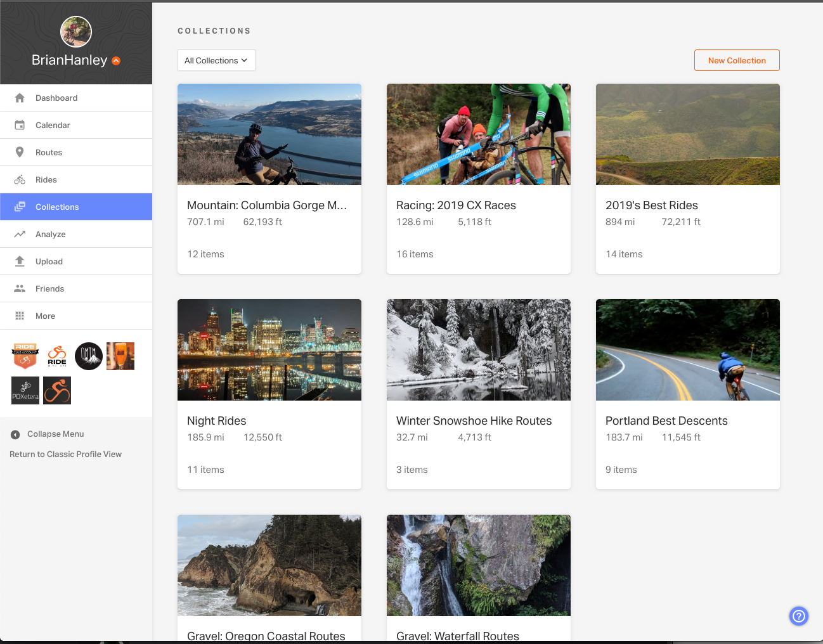Click Return to Classic Profile View link
The image size is (823, 644).
pyautogui.click(x=65, y=454)
